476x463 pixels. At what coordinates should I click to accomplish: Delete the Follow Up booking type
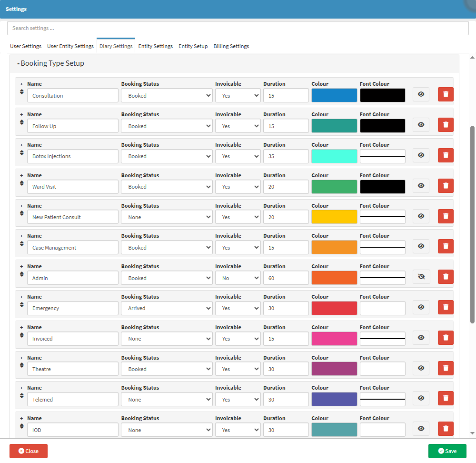click(446, 124)
